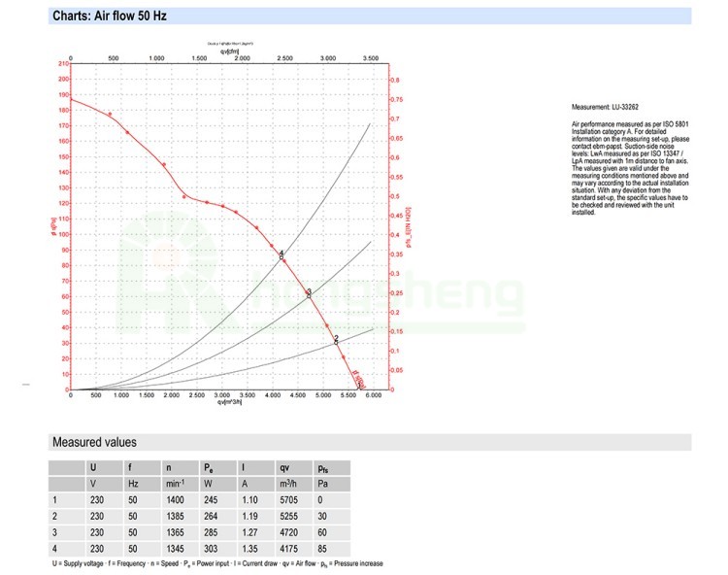Click 'Measurement: LU-33262' text

point(605,107)
